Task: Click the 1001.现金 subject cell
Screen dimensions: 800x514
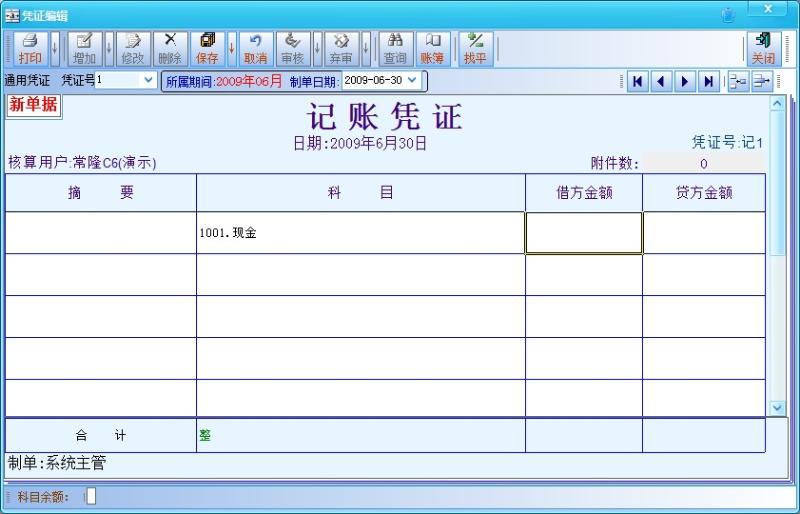Action: coord(360,233)
